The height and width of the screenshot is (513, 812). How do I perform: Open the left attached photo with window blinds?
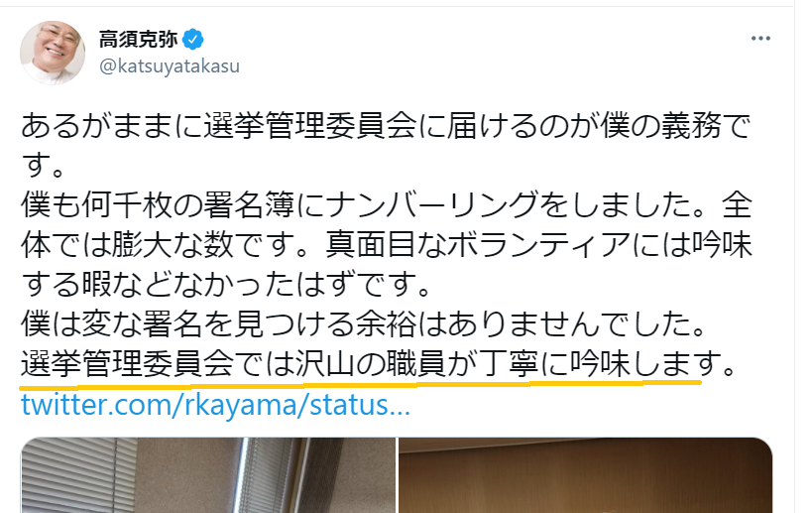(208, 475)
